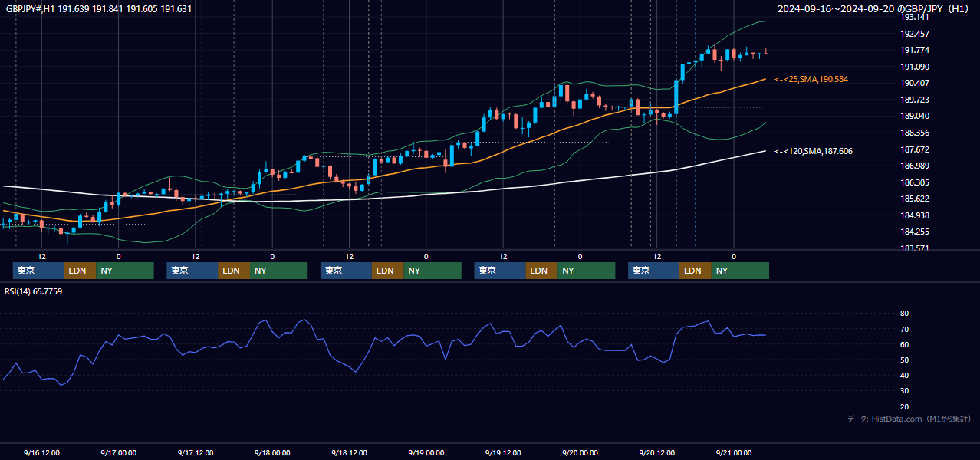Click price axis value 183.571
This screenshot has width=980, height=460.
915,248
